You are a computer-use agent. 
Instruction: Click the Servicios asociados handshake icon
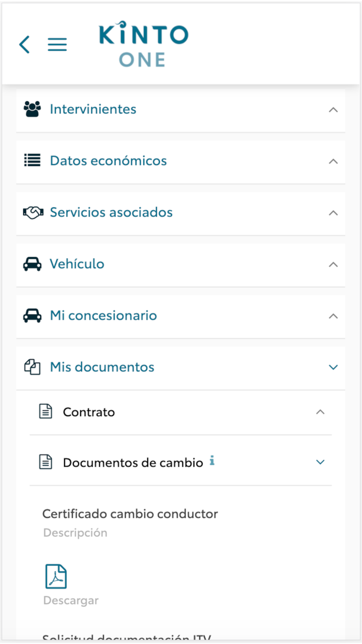[x=32, y=212]
